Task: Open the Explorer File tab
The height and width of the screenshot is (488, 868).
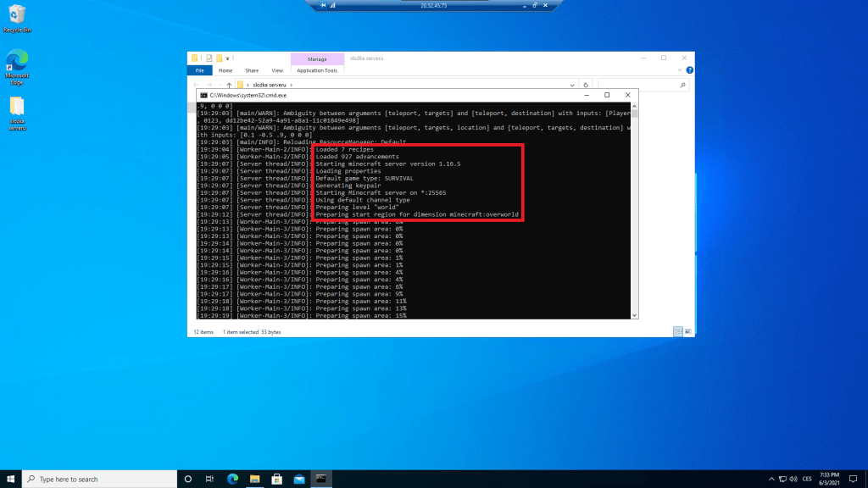Action: [200, 71]
